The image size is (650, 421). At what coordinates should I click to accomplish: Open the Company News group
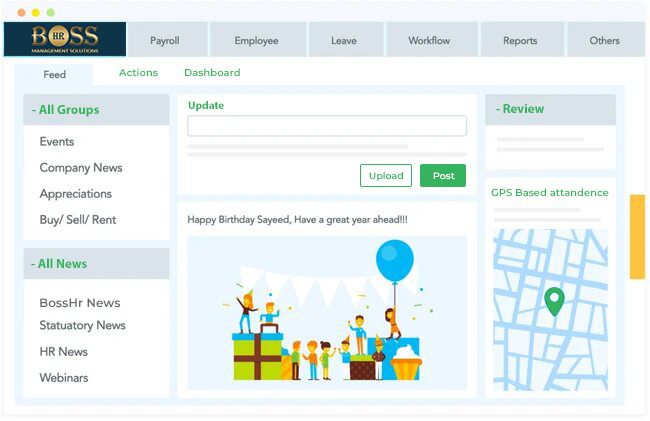pyautogui.click(x=81, y=168)
